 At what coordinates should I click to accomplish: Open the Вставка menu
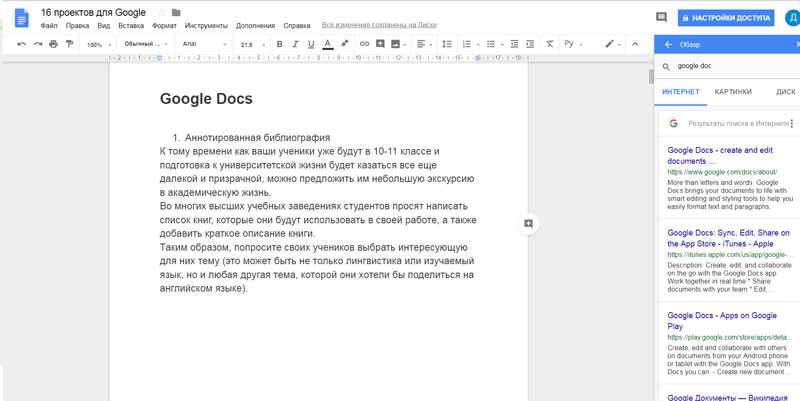pyautogui.click(x=131, y=26)
